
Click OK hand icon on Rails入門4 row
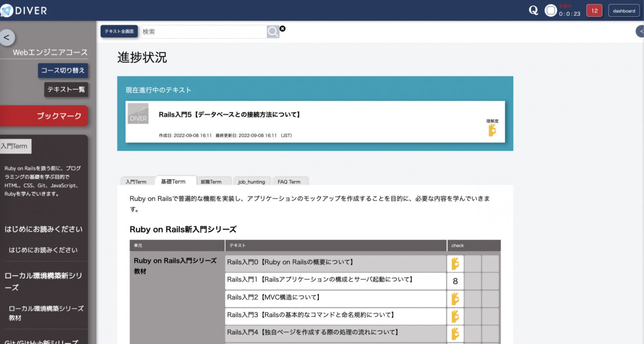pos(455,334)
